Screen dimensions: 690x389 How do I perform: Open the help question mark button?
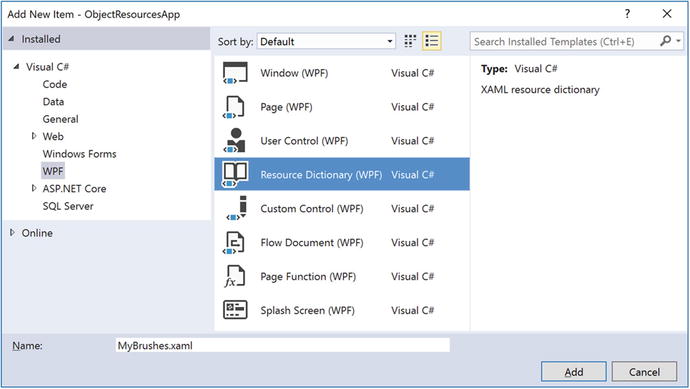click(628, 14)
